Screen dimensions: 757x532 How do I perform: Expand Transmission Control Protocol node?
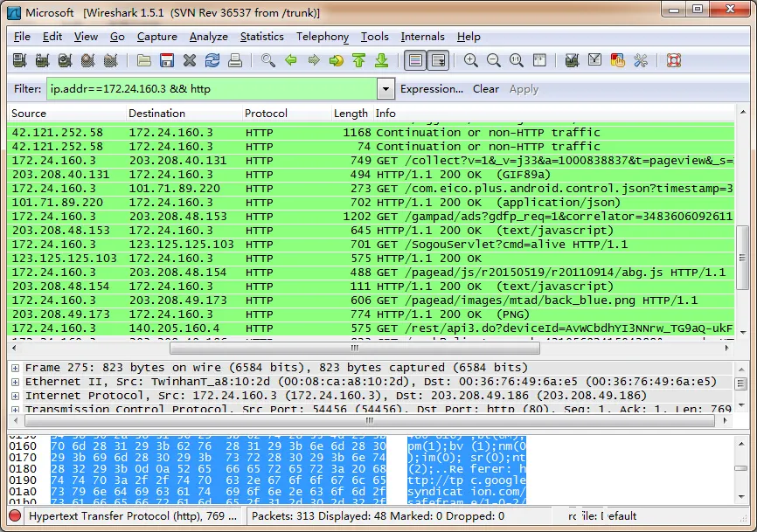click(x=15, y=410)
